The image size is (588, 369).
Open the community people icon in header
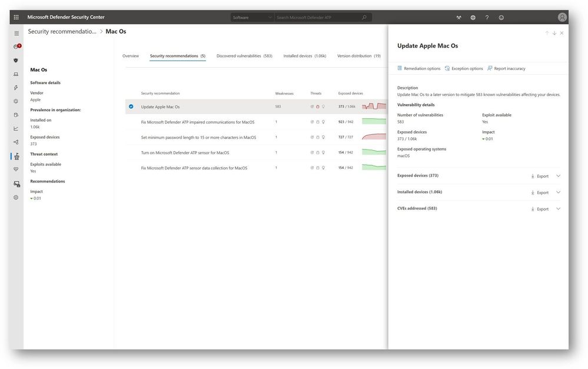(x=459, y=18)
